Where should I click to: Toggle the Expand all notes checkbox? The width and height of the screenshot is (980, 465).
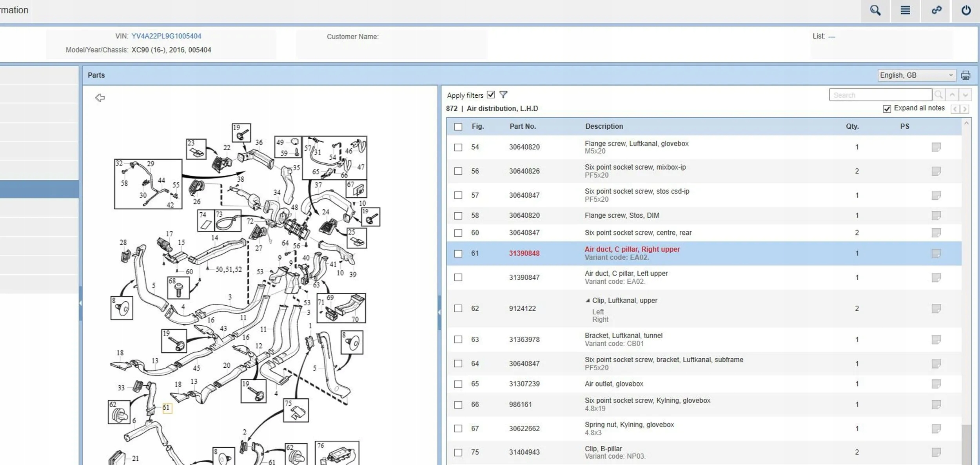point(887,109)
